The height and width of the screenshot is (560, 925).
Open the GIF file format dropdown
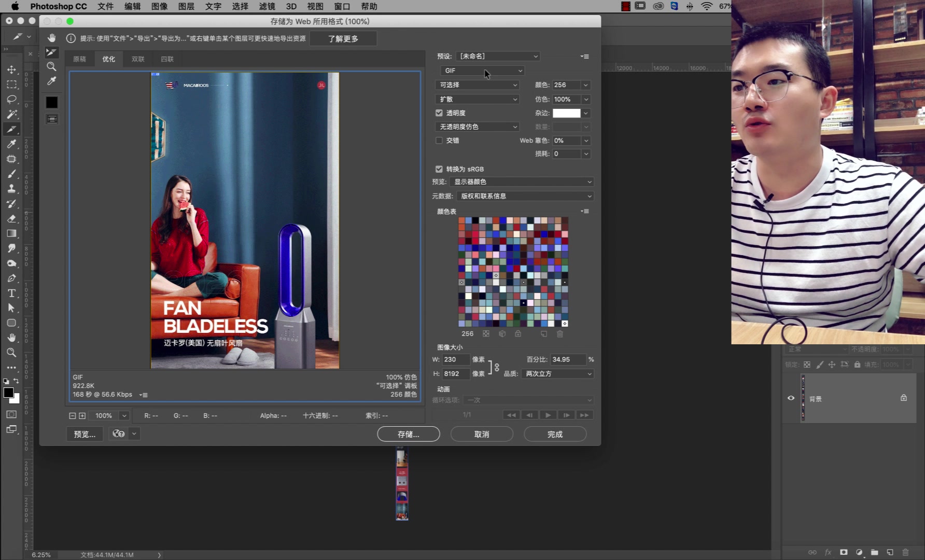[x=483, y=71]
